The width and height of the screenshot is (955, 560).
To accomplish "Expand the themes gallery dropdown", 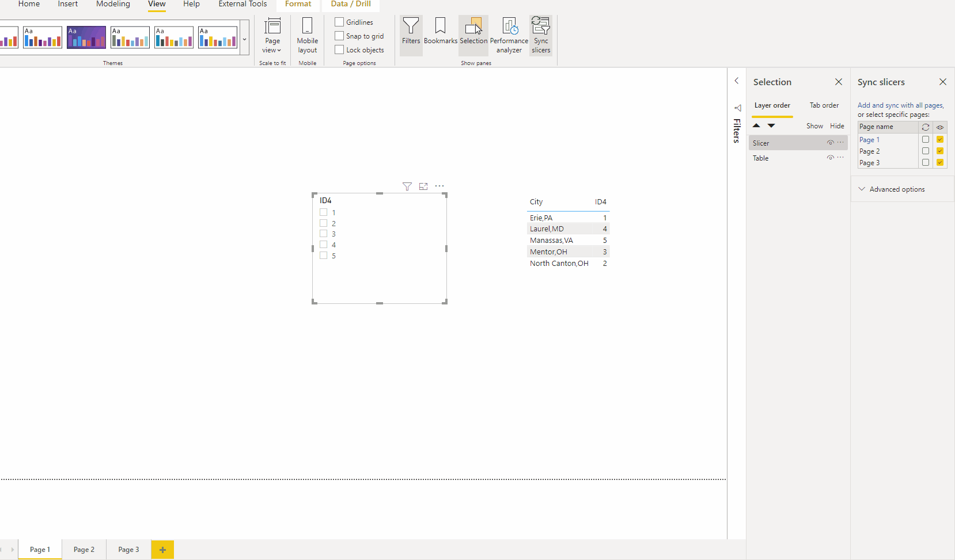I will point(245,39).
